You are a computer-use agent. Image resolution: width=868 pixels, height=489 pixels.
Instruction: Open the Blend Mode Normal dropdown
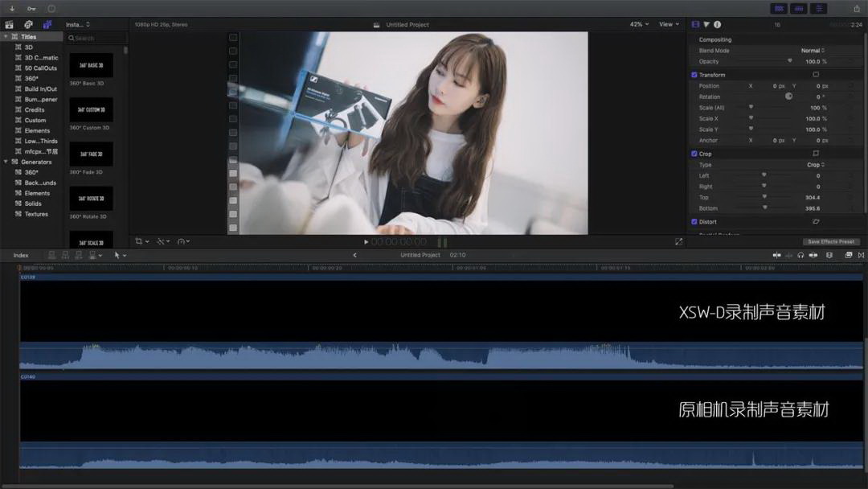tap(813, 51)
